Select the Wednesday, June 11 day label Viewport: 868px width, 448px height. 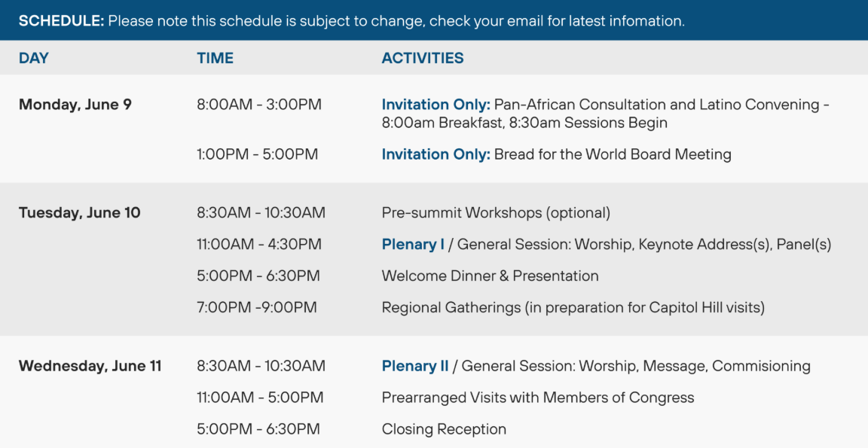click(x=90, y=366)
